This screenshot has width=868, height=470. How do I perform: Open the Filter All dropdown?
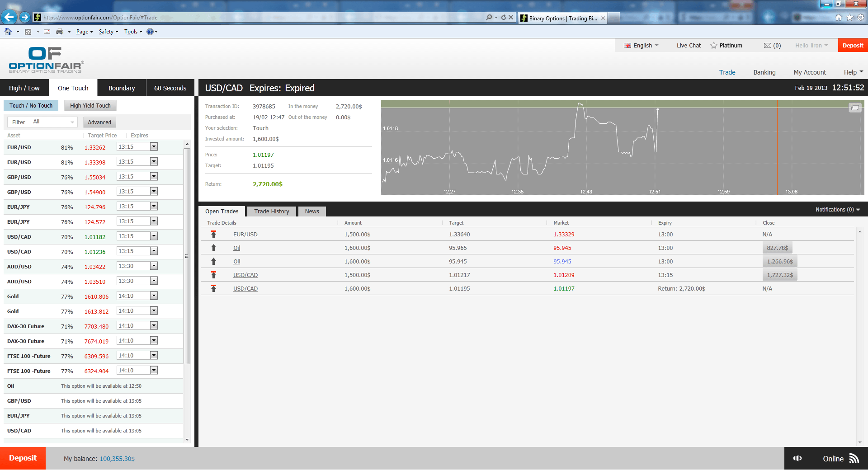[x=42, y=122]
